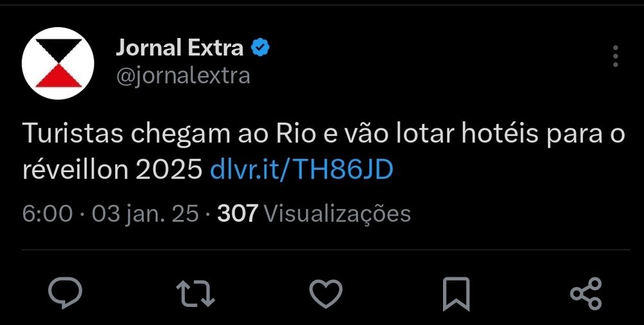Image resolution: width=644 pixels, height=325 pixels.
Task: Open the three-dot more options menu
Action: (x=615, y=56)
